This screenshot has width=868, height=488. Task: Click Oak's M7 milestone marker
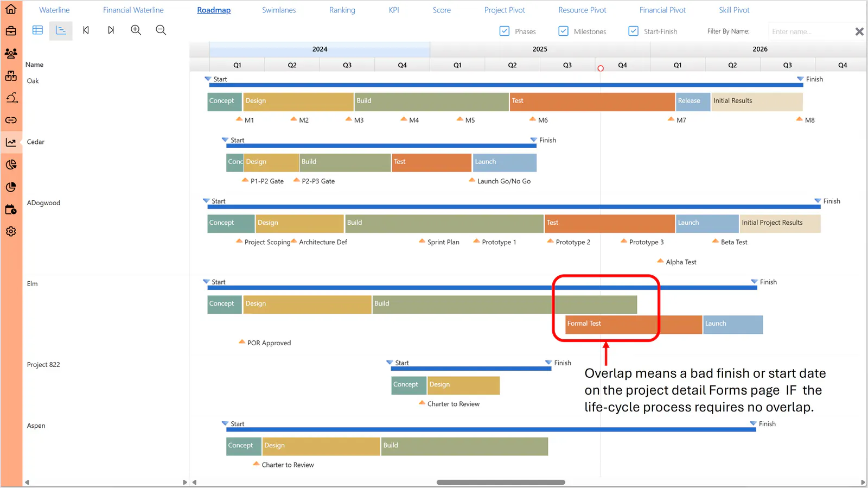coord(671,118)
